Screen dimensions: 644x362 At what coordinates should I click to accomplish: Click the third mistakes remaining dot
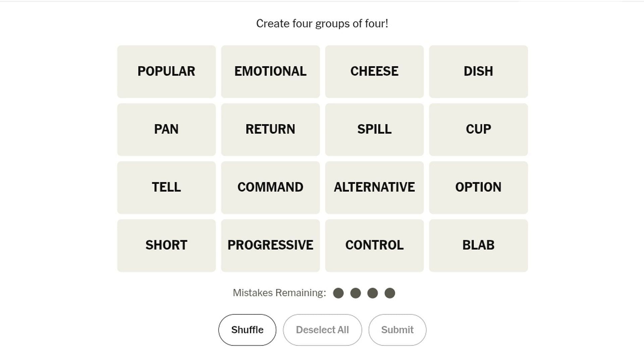[x=372, y=293]
